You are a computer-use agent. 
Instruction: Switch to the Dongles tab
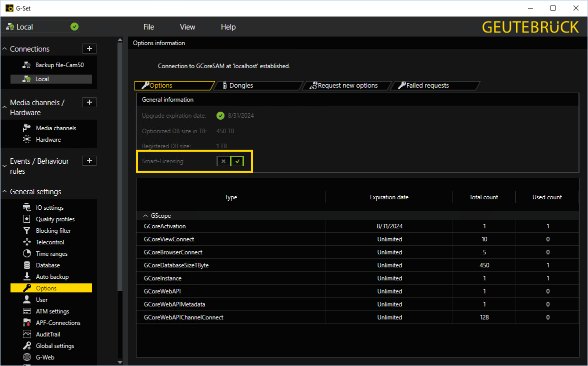click(240, 86)
